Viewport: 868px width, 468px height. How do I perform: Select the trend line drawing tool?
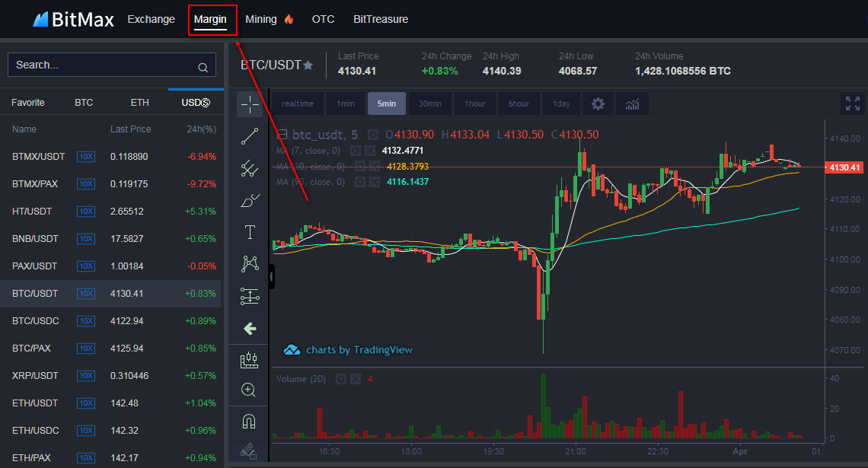(x=250, y=137)
